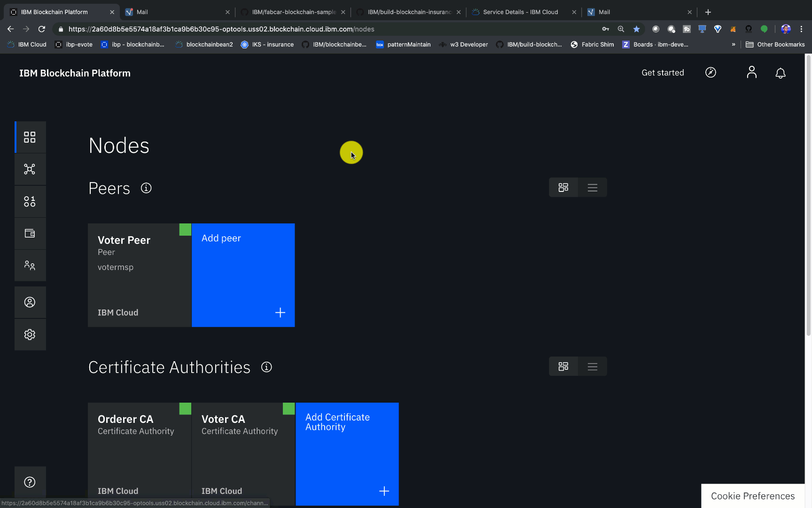Click the green status square on Voter Peer
812x508 pixels.
click(185, 230)
